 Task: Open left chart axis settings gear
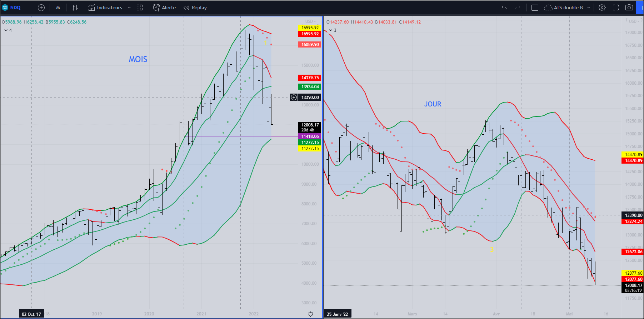[x=310, y=314]
